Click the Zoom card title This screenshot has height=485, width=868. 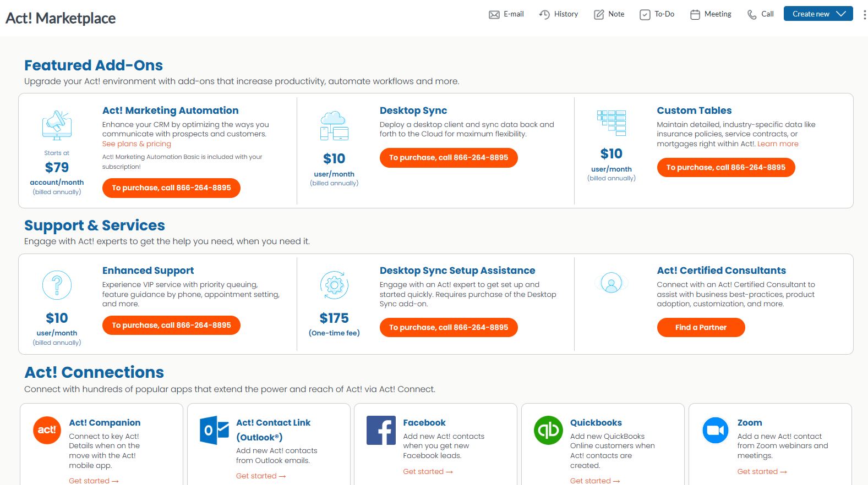[750, 423]
